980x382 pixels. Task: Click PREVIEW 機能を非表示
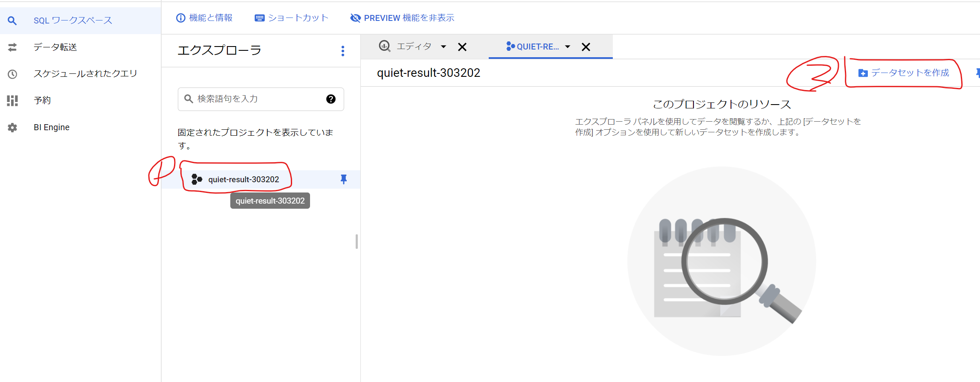coord(402,18)
